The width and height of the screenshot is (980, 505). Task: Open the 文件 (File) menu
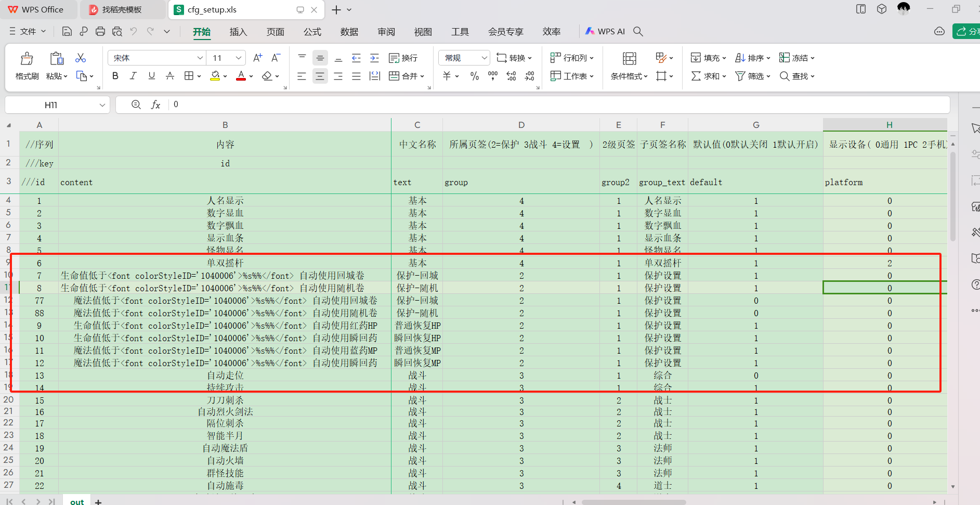pyautogui.click(x=28, y=32)
